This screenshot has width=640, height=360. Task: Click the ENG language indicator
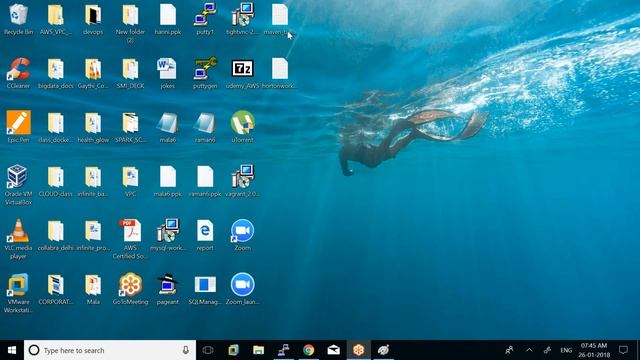coord(566,350)
